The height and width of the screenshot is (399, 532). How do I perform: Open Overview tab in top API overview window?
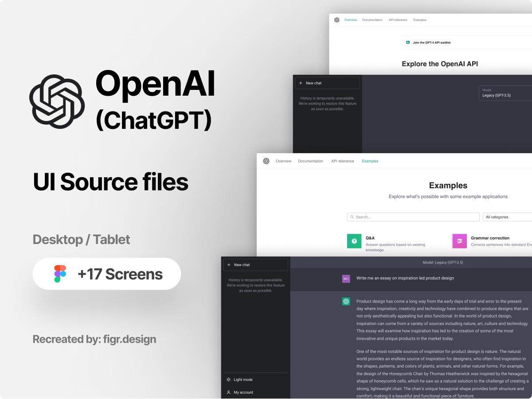(x=351, y=20)
